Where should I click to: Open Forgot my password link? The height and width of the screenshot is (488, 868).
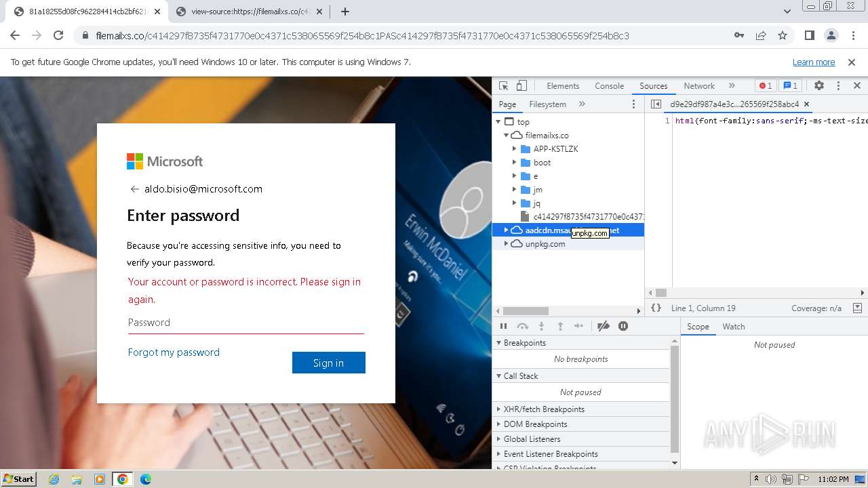point(174,352)
